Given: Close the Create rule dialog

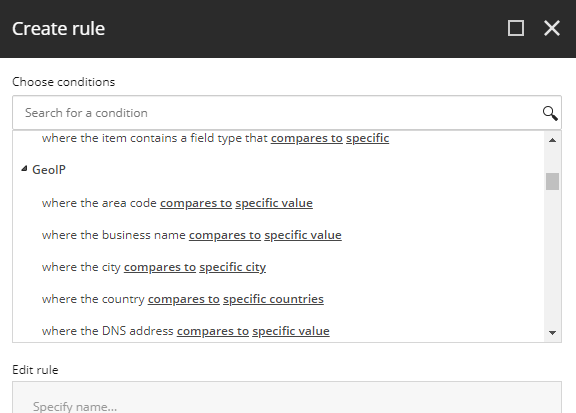Looking at the screenshot, I should point(552,28).
